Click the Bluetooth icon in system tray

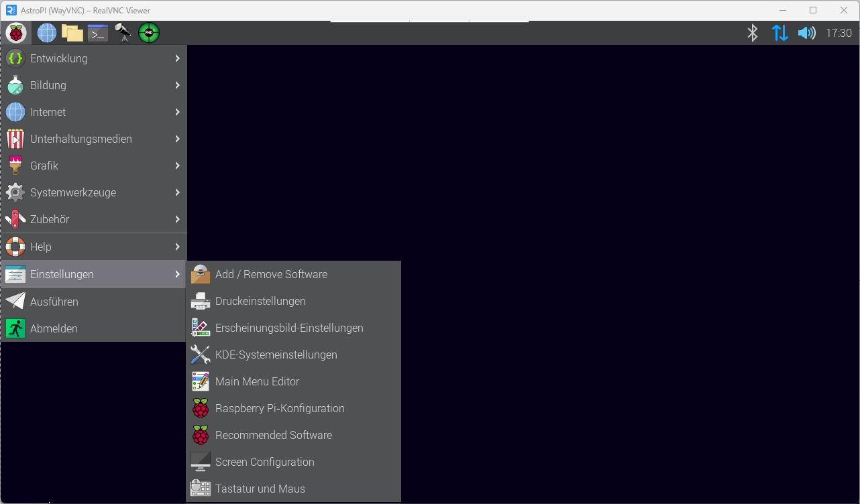(x=753, y=33)
